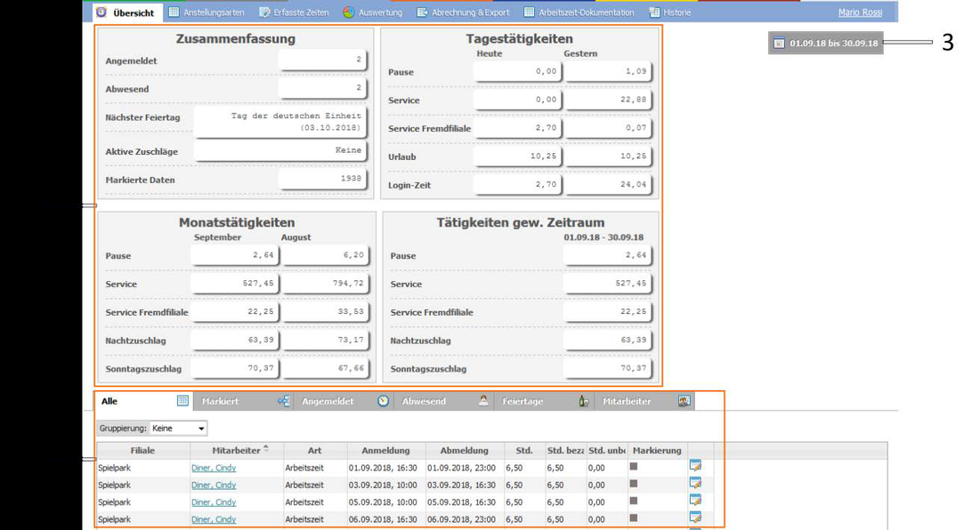Click the edit icon for the 06.09.2018 entry
This screenshot has height=530, width=980.
tap(695, 518)
